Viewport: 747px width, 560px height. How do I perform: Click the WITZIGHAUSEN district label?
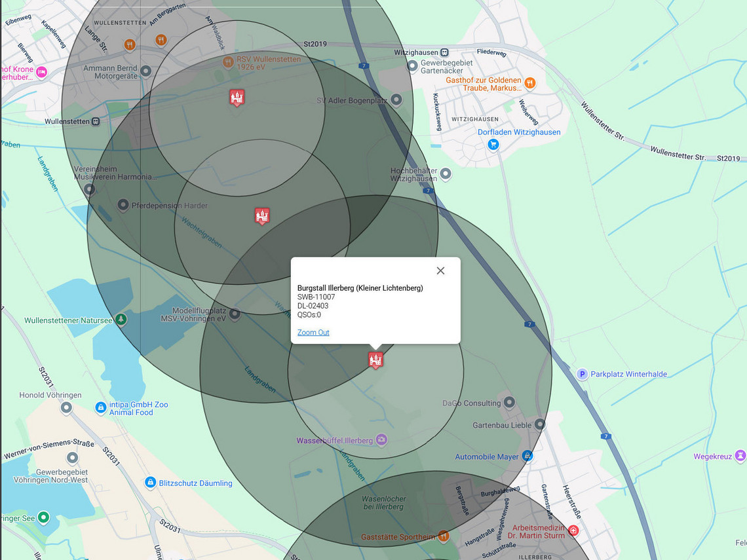[475, 119]
